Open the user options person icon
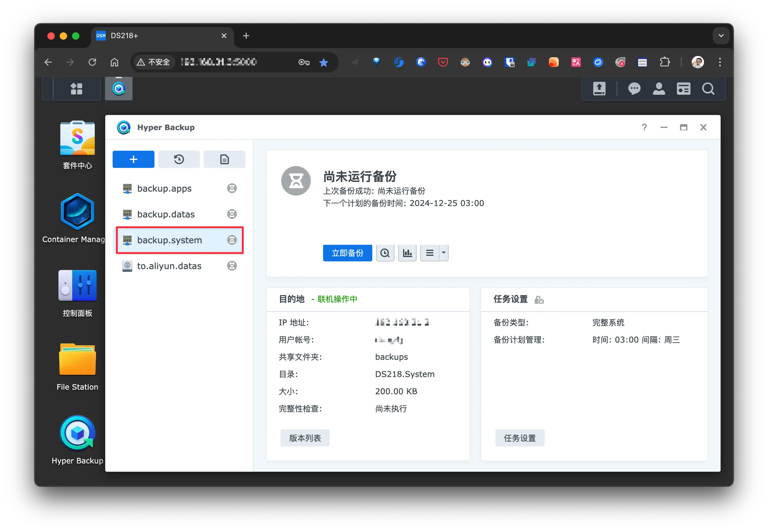768x532 pixels. pyautogui.click(x=659, y=89)
